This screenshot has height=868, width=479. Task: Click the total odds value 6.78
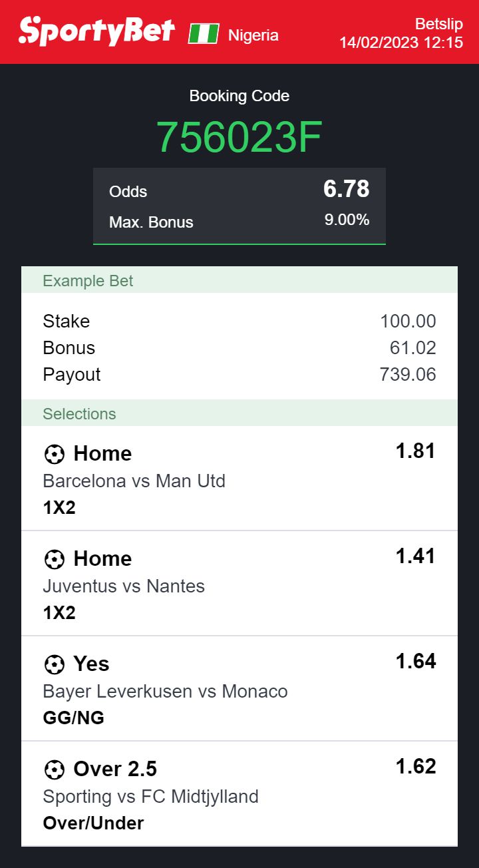tap(346, 190)
